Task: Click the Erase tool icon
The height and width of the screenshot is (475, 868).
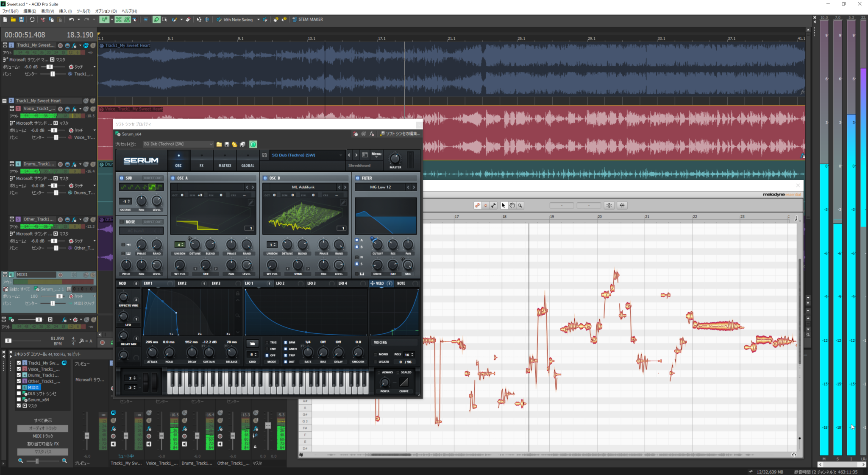Action: (x=188, y=20)
